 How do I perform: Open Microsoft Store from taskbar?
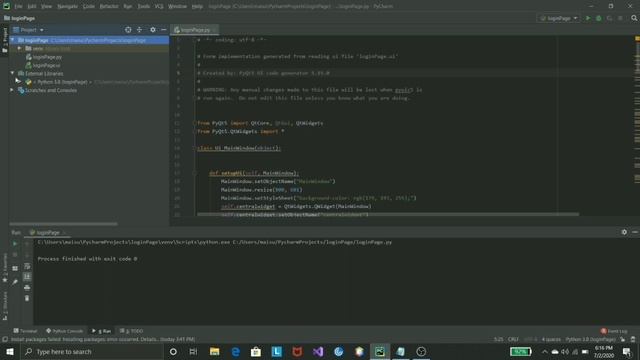[256, 351]
